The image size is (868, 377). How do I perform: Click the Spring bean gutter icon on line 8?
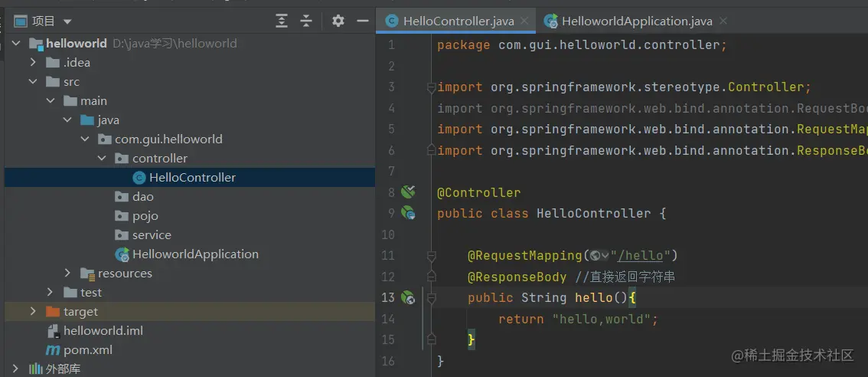click(x=408, y=192)
